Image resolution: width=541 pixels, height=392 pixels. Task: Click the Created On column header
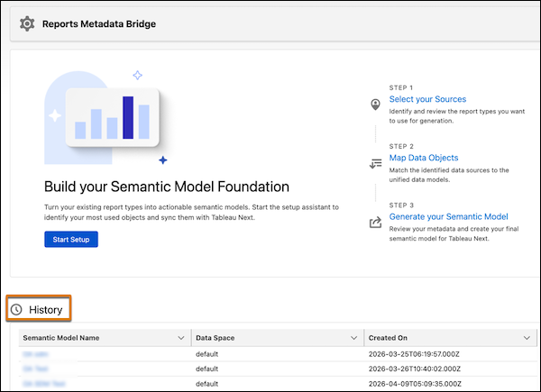click(388, 338)
